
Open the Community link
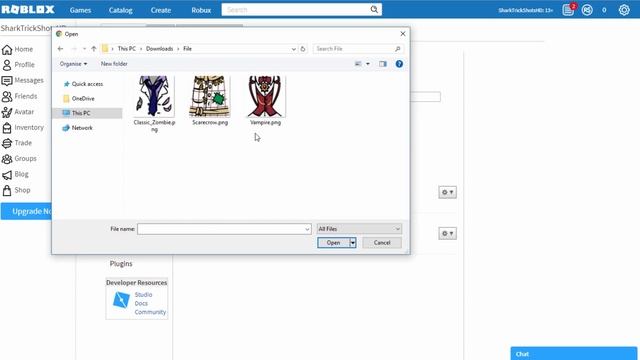coord(150,312)
